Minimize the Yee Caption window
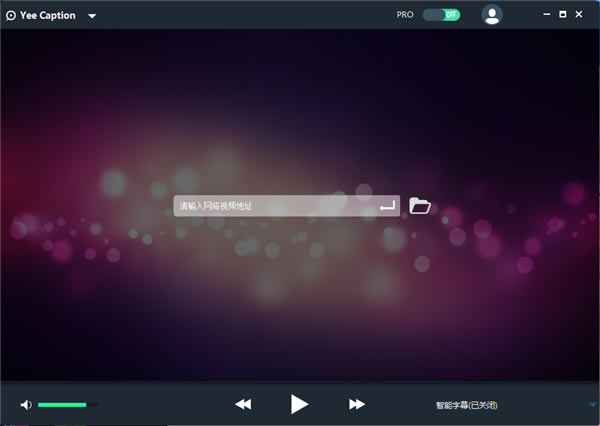Screen dimensions: 600x426 point(547,14)
